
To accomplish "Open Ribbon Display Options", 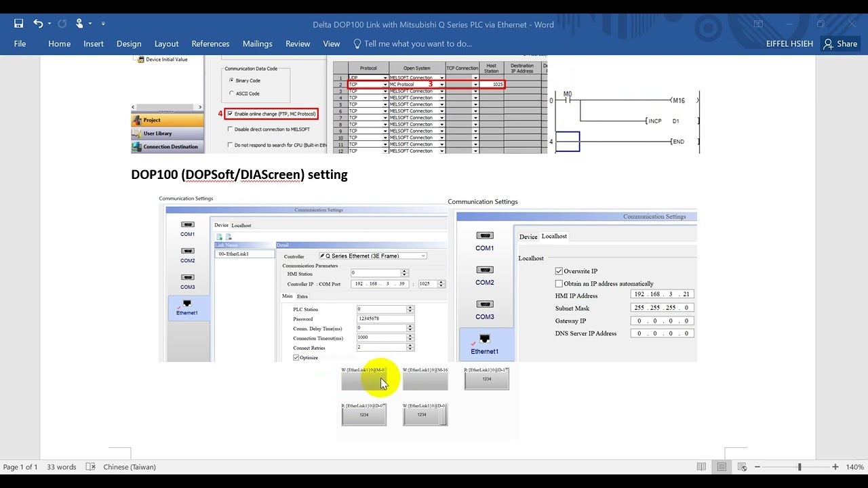I will (758, 24).
